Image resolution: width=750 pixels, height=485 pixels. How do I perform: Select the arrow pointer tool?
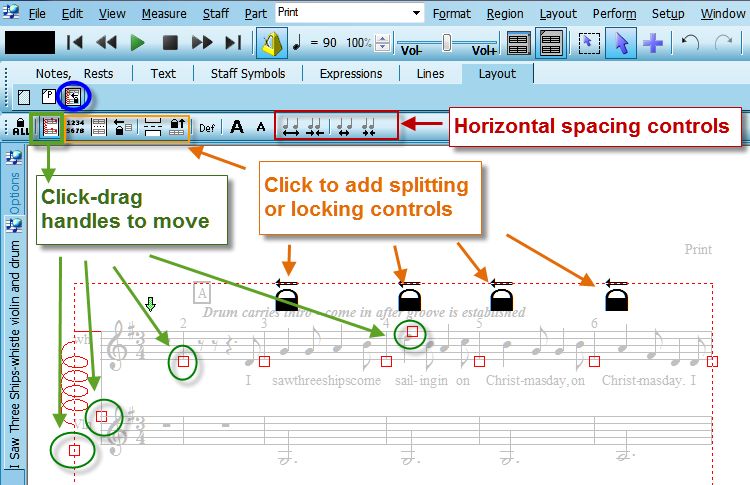click(620, 43)
